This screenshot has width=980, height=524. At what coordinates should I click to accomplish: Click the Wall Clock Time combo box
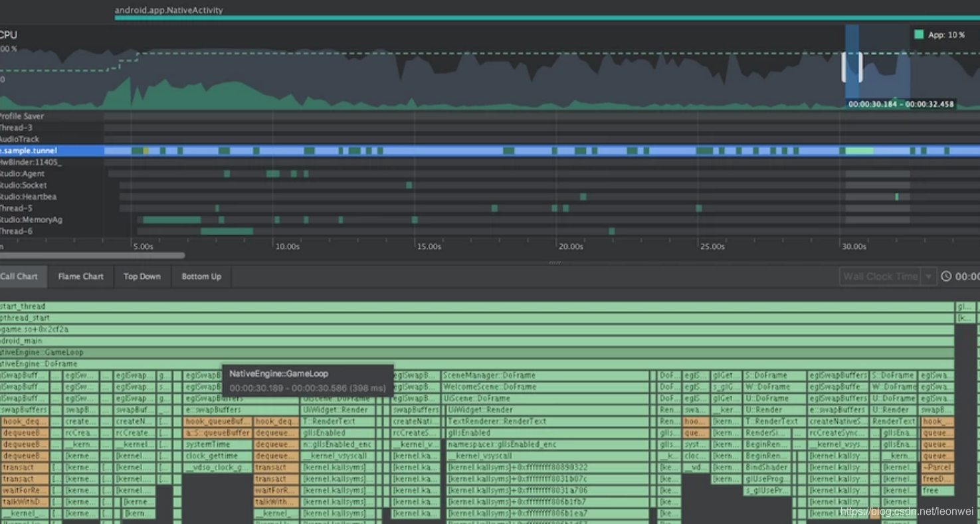coord(880,276)
